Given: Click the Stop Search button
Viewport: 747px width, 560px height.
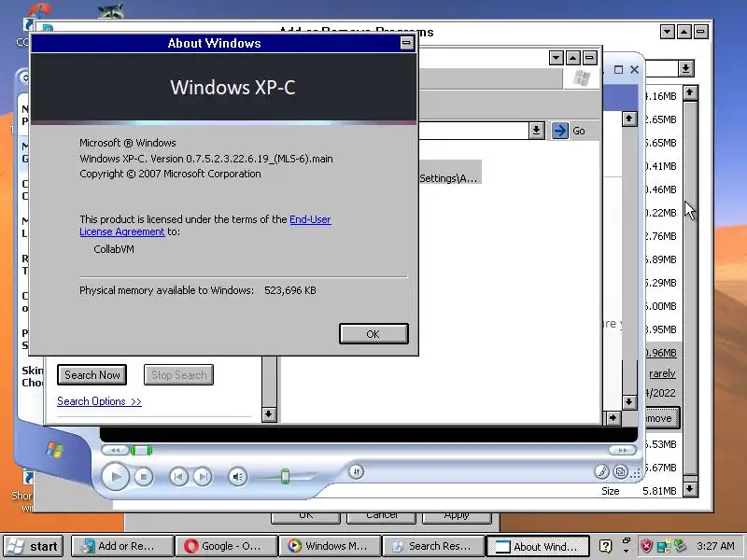Looking at the screenshot, I should 178,375.
